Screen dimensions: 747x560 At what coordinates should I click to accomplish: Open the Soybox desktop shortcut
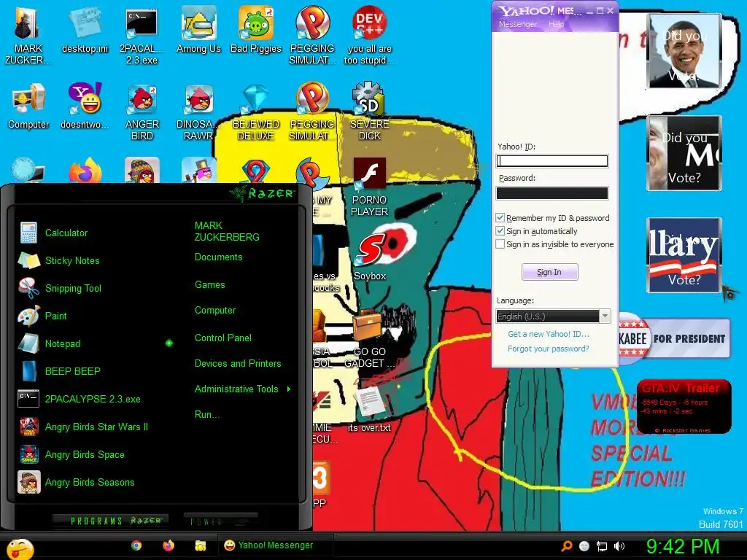(x=370, y=257)
